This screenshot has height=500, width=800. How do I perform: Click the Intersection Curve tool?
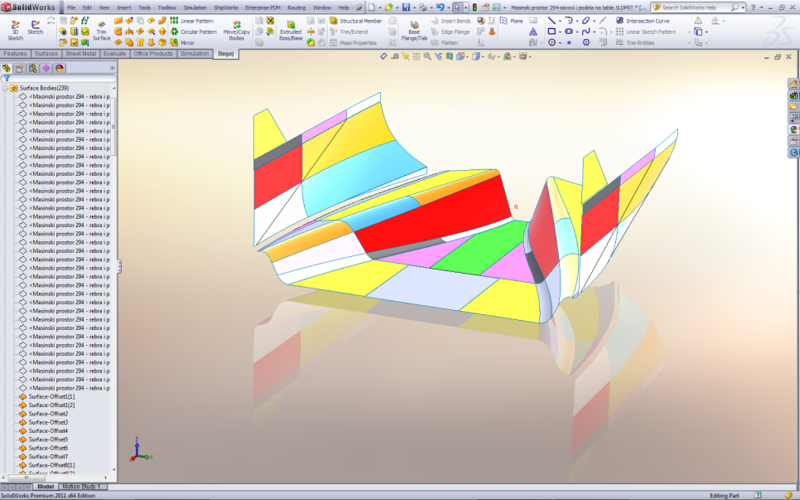click(646, 20)
